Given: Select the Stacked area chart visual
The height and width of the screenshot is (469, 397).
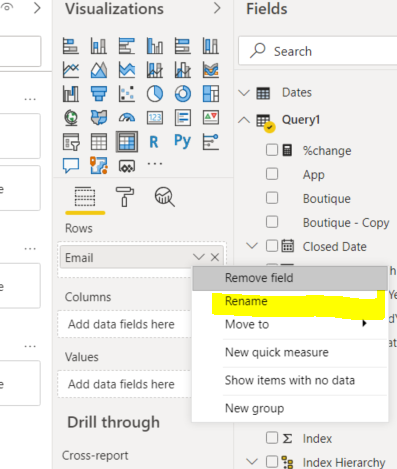Looking at the screenshot, I should click(127, 70).
